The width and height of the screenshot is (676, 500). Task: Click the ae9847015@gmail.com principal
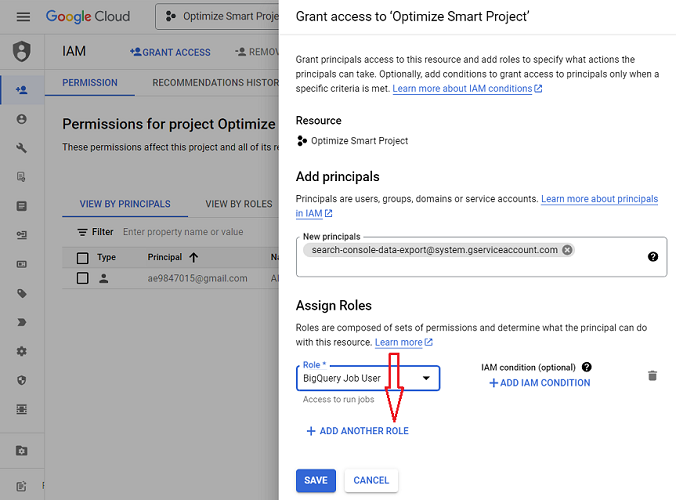[x=197, y=278]
